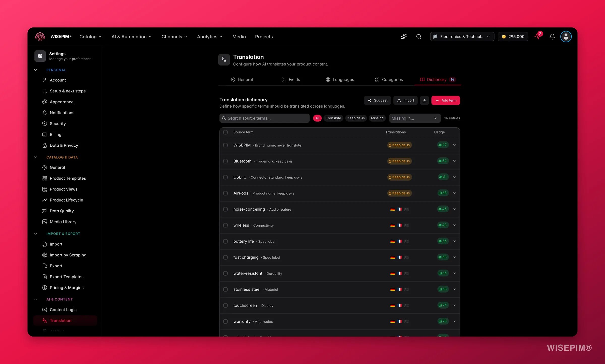The image size is (605, 364).
Task: Filter by Keep as-is pill
Action: pyautogui.click(x=356, y=118)
